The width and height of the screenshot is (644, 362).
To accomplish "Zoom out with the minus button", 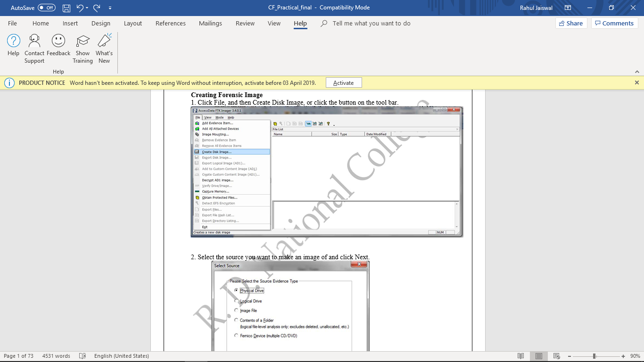I will point(570,356).
